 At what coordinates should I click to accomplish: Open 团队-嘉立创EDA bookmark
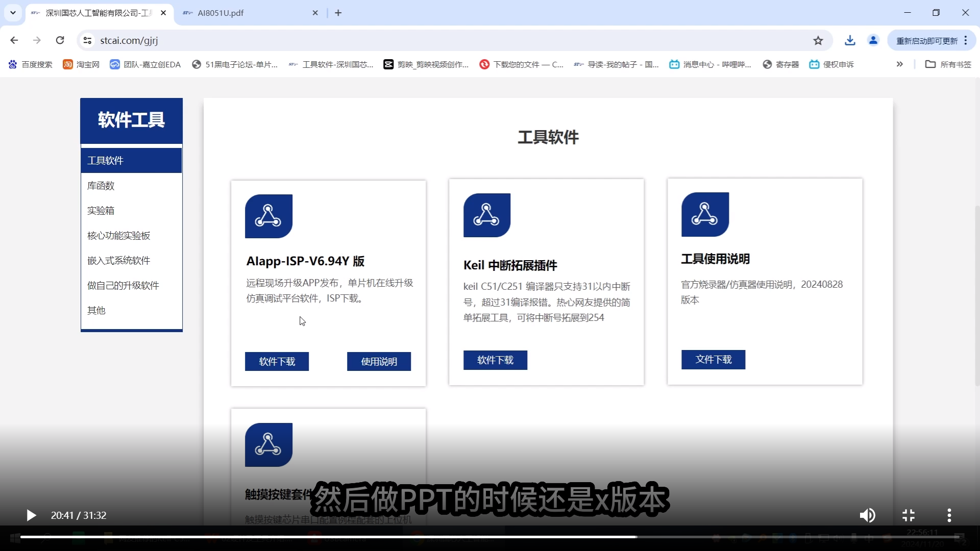click(x=145, y=64)
